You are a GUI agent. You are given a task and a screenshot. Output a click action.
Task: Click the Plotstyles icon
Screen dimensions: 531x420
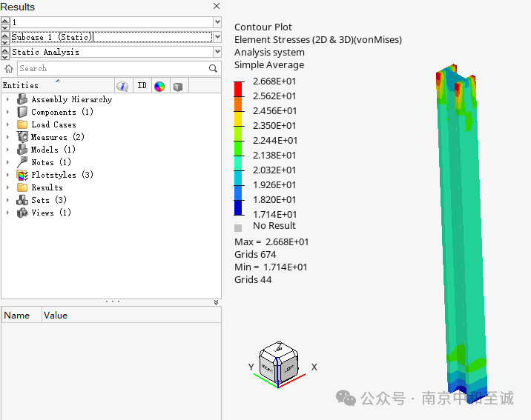click(x=22, y=175)
